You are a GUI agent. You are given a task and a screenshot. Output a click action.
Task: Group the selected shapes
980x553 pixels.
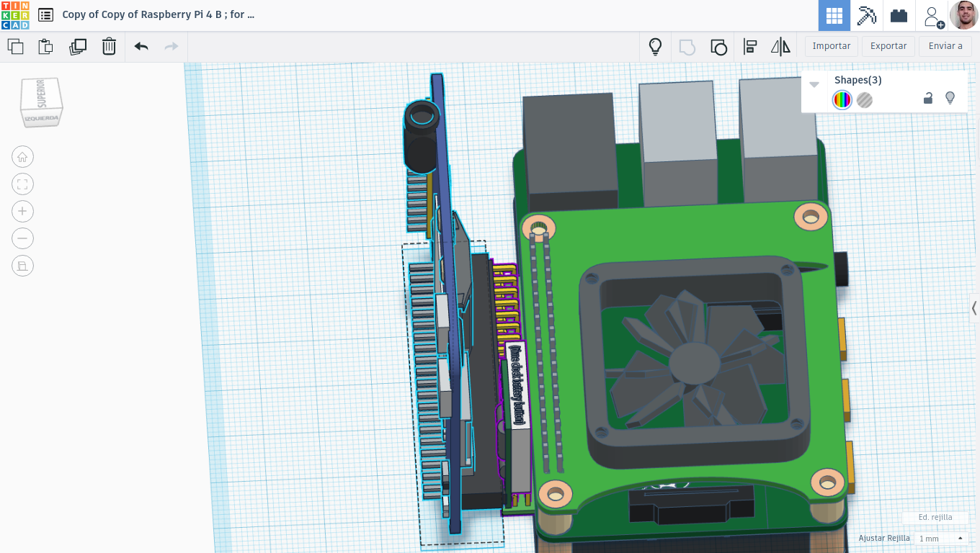687,47
